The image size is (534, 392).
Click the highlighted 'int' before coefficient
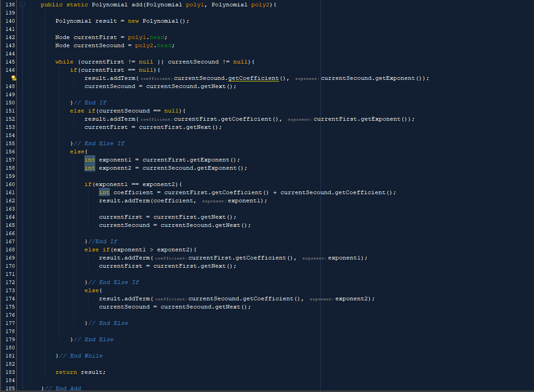click(104, 192)
